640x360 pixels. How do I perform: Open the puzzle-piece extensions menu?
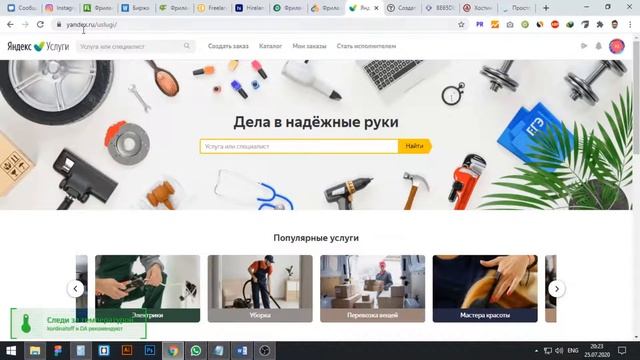[600, 24]
